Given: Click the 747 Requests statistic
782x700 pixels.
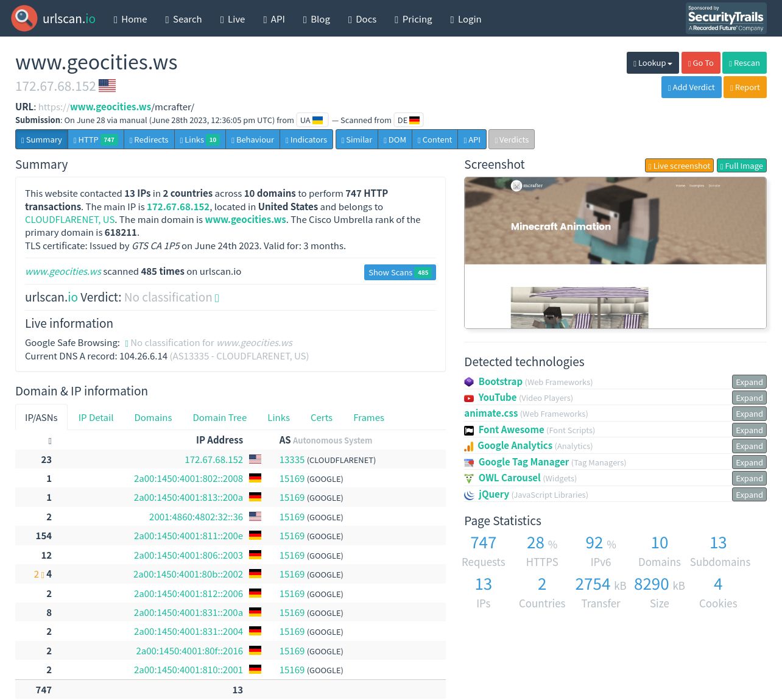Looking at the screenshot, I should coord(484,551).
